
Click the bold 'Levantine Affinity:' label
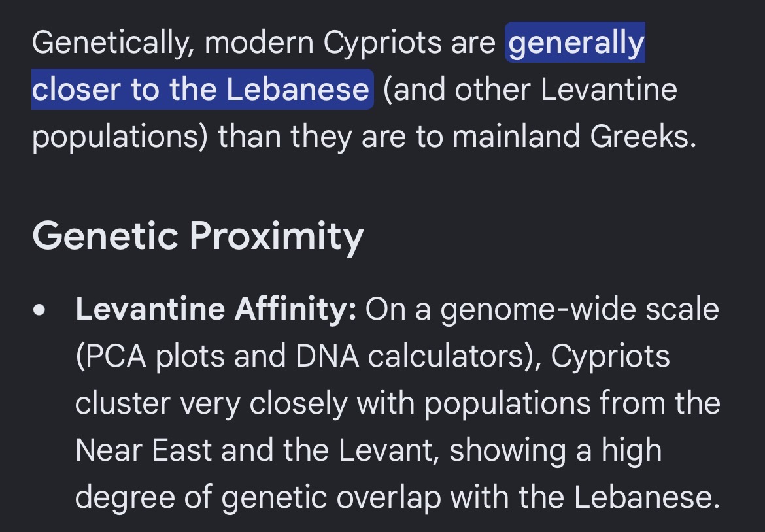tap(216, 309)
